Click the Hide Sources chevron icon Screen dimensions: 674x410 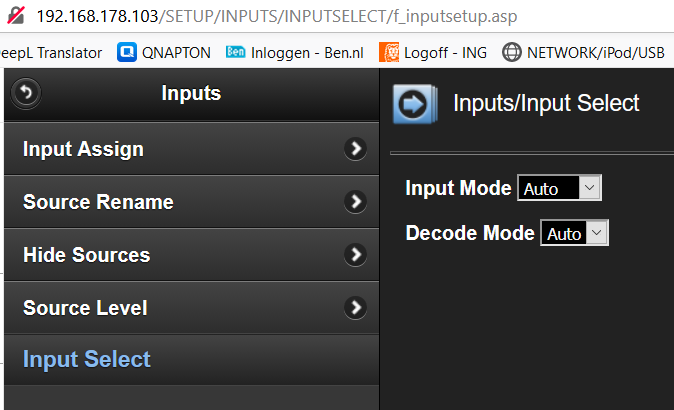click(x=355, y=255)
